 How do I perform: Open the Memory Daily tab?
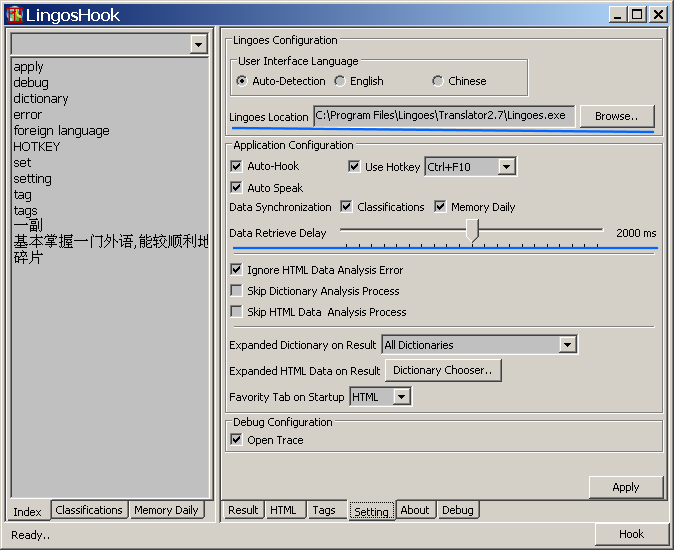(x=166, y=510)
